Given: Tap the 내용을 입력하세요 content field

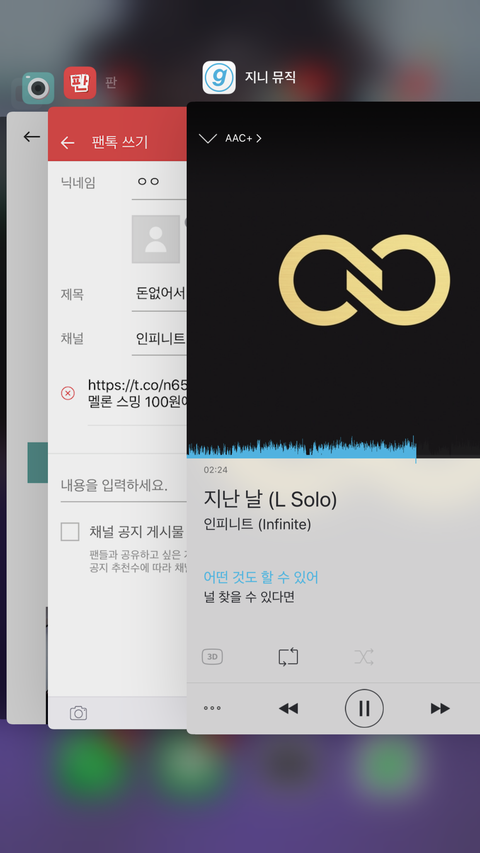Looking at the screenshot, I should (124, 486).
